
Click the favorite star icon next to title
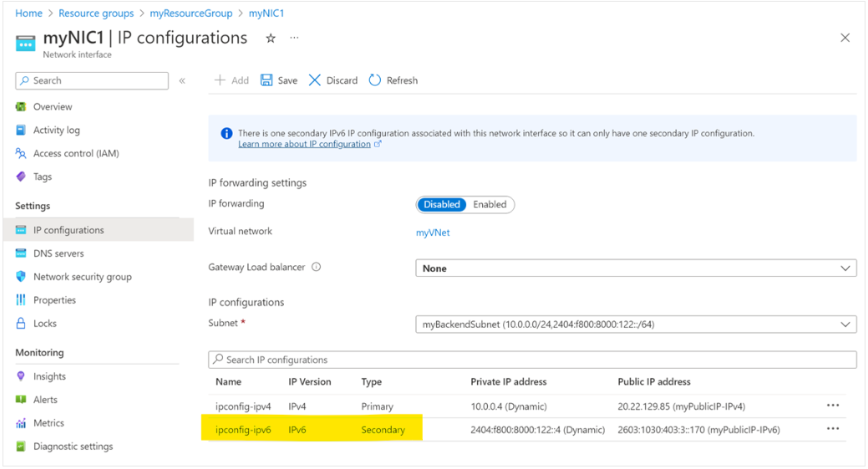point(271,38)
